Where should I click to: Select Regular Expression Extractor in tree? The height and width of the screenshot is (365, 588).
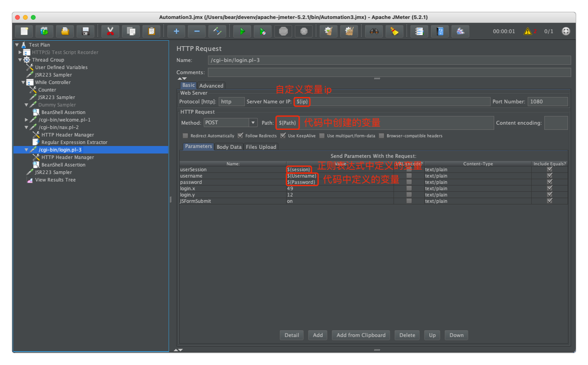74,142
